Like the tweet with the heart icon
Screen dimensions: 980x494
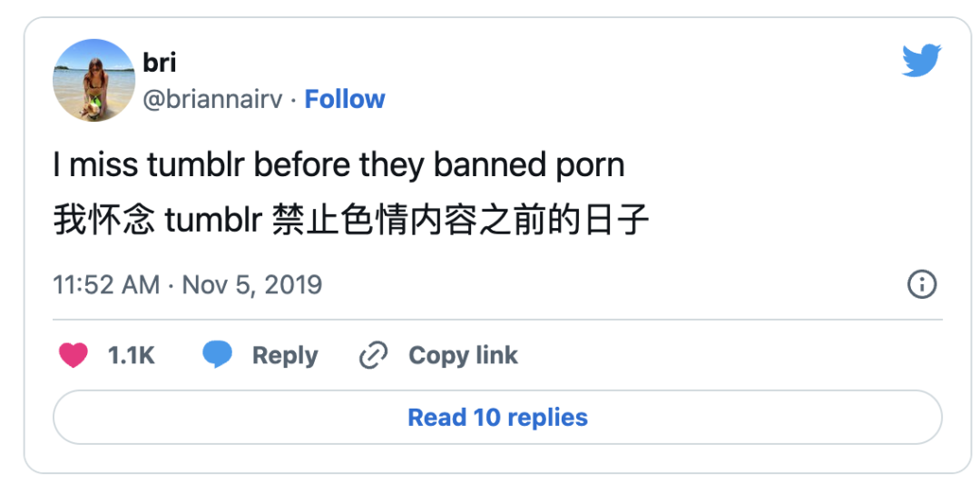point(73,355)
